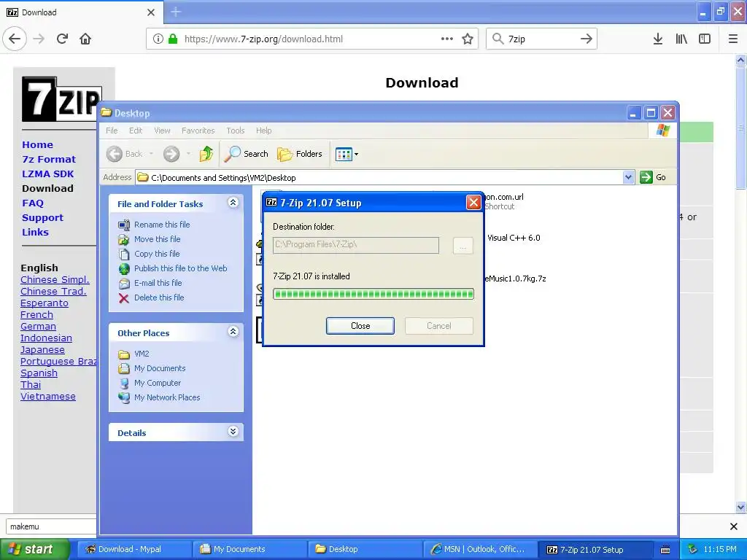Open the Explorer address bar dropdown arrow
Screen dimensions: 747x560
628,177
